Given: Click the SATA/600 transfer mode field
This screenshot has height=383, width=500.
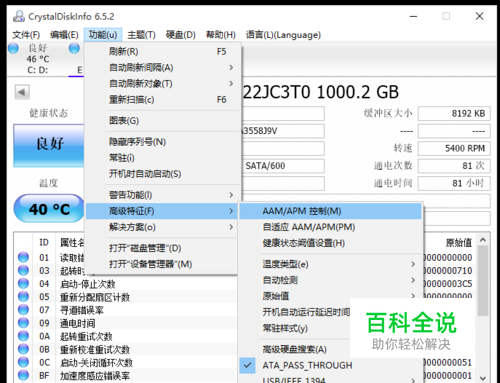Looking at the screenshot, I should 283,166.
